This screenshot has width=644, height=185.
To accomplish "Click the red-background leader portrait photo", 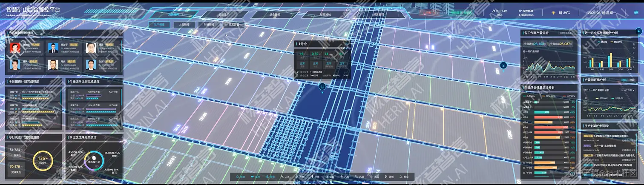I will (x=15, y=48).
